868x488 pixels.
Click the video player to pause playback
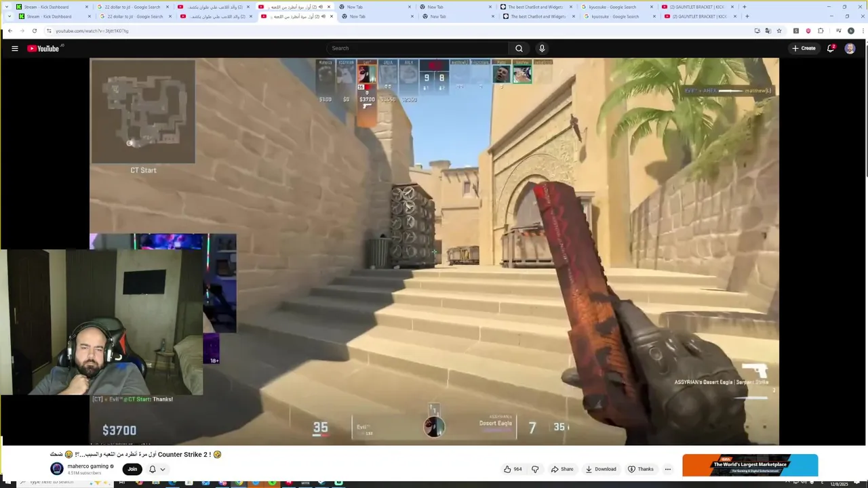434,251
